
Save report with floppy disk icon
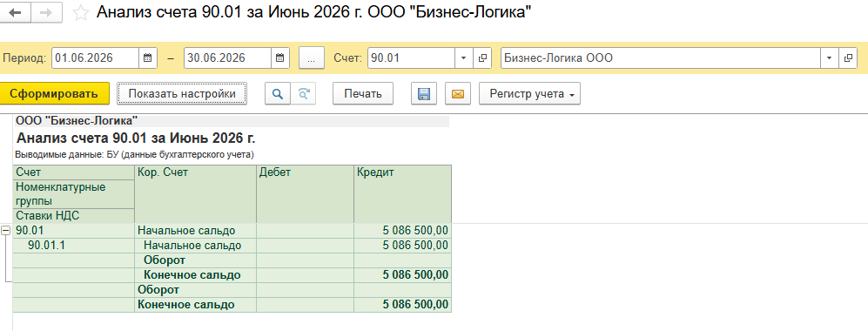click(424, 93)
